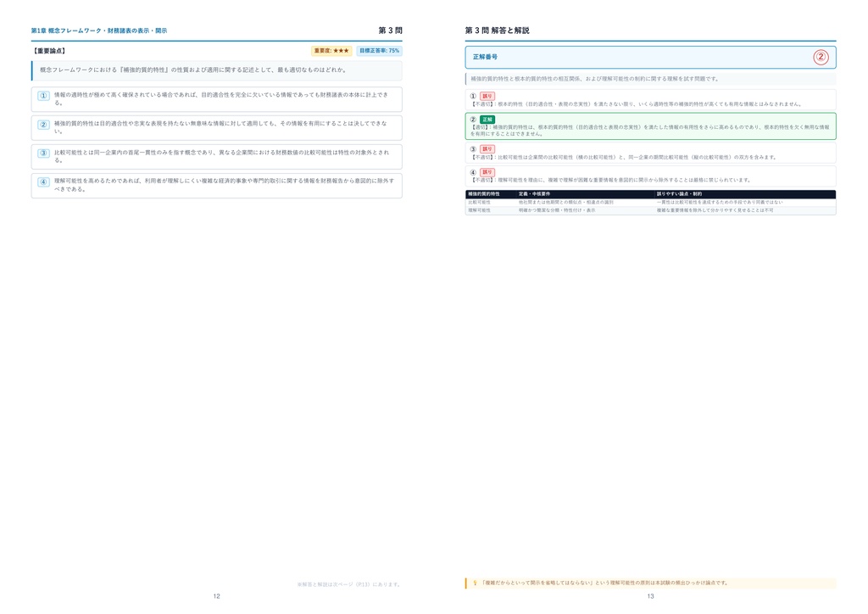Image resolution: width=868 pixels, height=614 pixels.
Task: Click the 重要度 three-star badge
Action: click(x=331, y=51)
